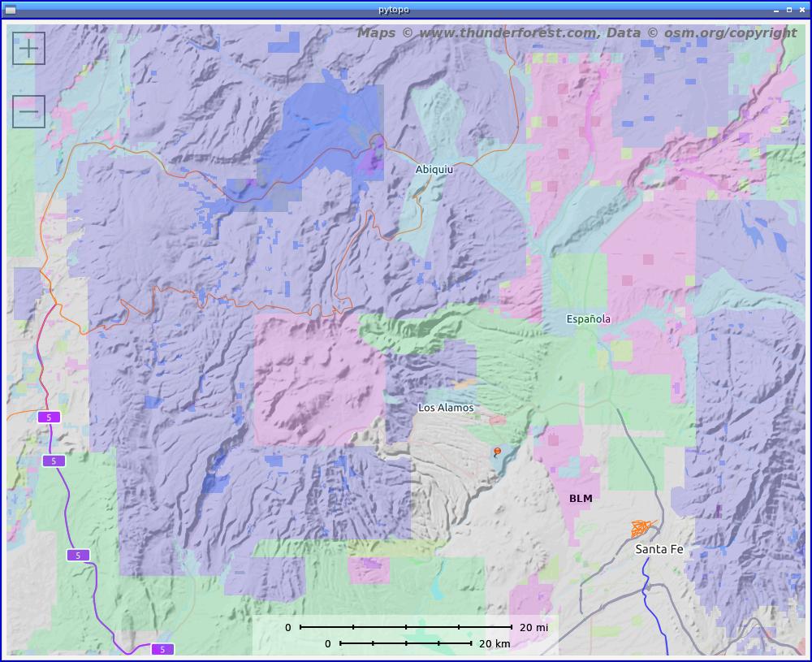The height and width of the screenshot is (662, 812).
Task: Open the pytopo window menu icon
Action: point(10,10)
